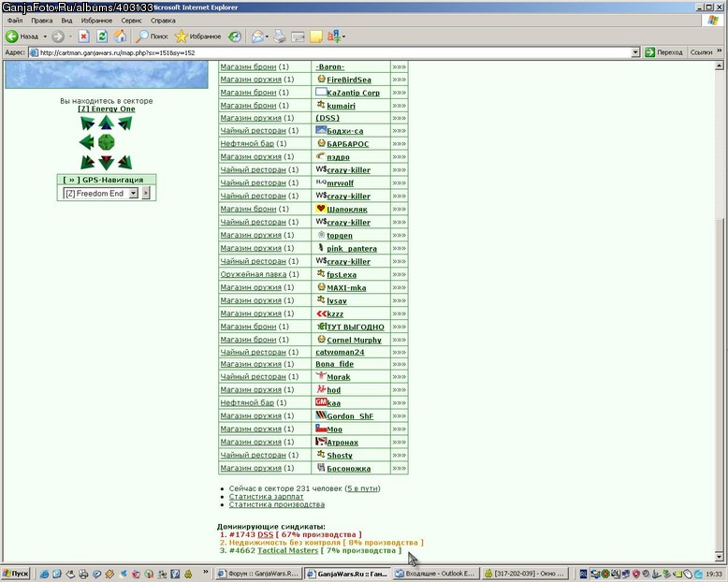This screenshot has height=582, width=728.
Task: Open the Статистика зарплат link
Action: (266, 497)
